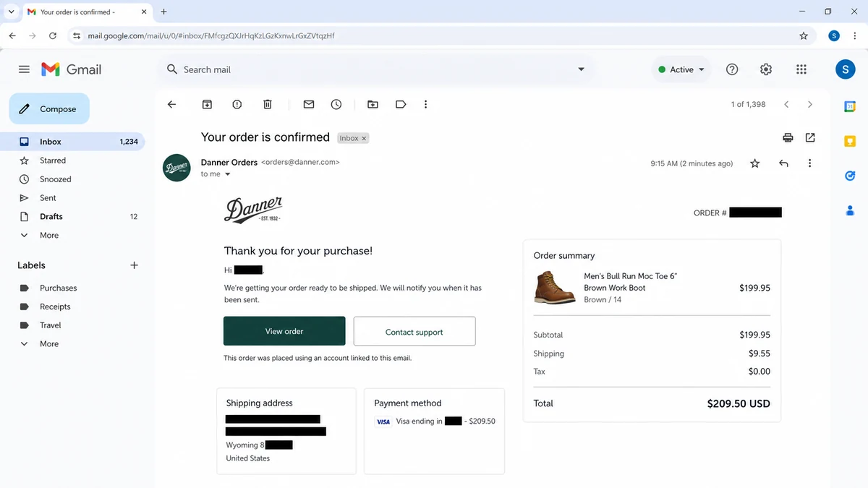Go to the newer email arrow
Image resolution: width=868 pixels, height=488 pixels.
tap(786, 104)
